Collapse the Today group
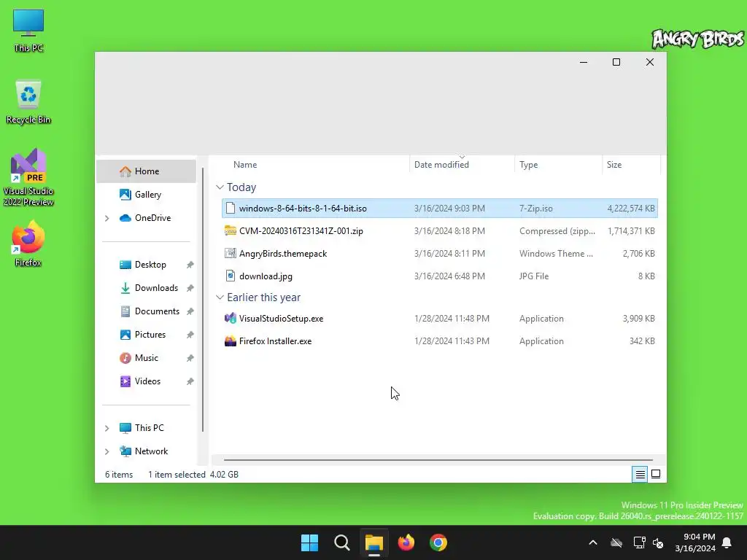This screenshot has height=560, width=747. pos(220,187)
